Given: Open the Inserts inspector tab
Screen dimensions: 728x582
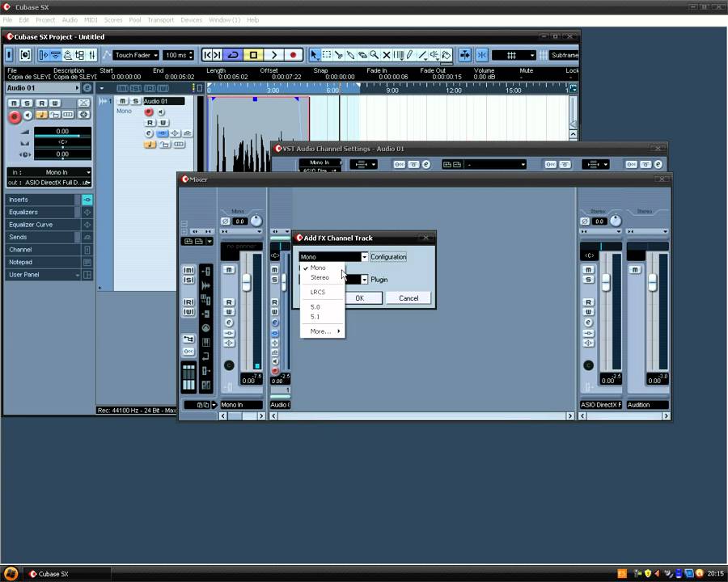Looking at the screenshot, I should tap(41, 200).
